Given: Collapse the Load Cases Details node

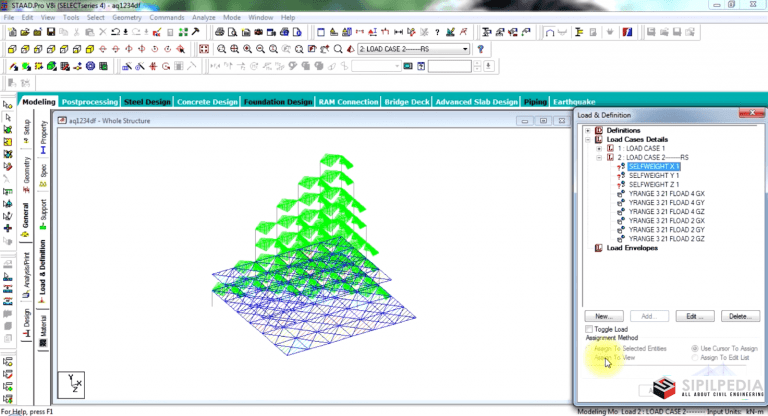Looking at the screenshot, I should (x=588, y=140).
